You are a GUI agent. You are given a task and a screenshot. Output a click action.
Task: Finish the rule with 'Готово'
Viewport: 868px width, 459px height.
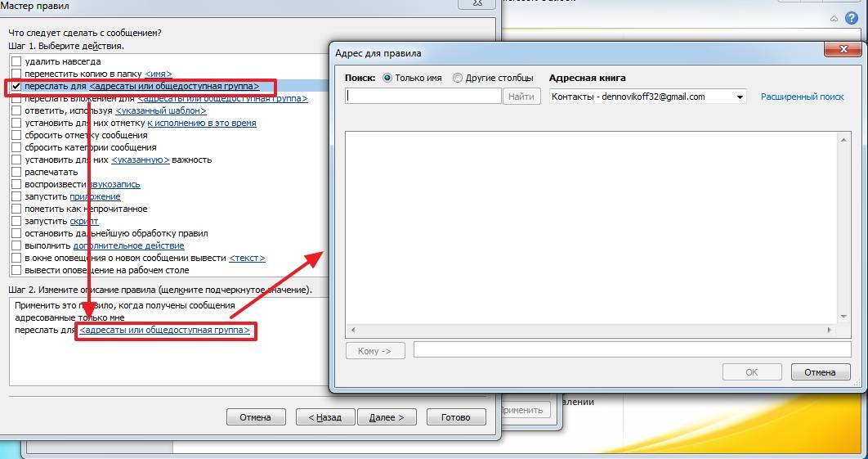tap(455, 417)
